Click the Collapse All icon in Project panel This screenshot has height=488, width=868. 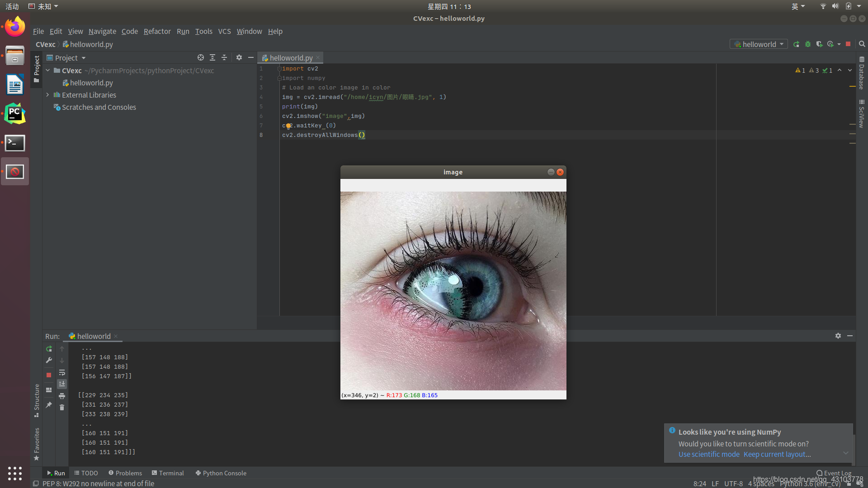(224, 58)
